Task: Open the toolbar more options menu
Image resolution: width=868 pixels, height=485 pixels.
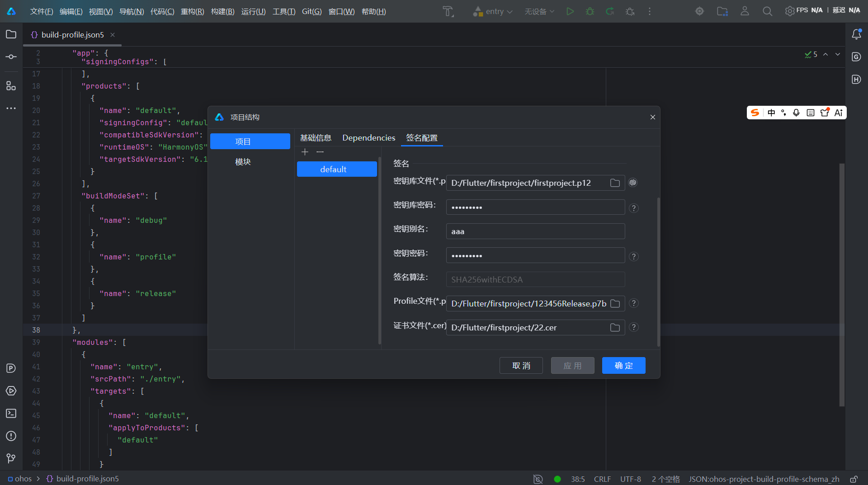Action: 650,11
